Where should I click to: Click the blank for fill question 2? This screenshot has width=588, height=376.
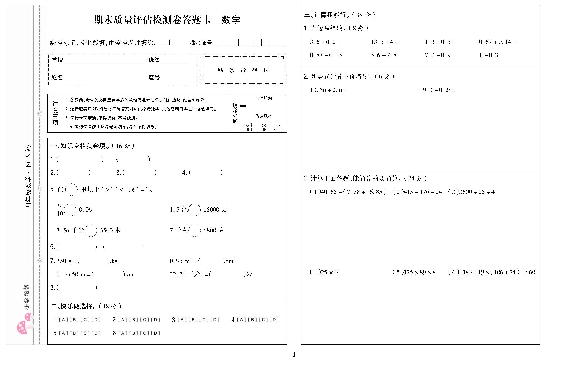point(73,173)
